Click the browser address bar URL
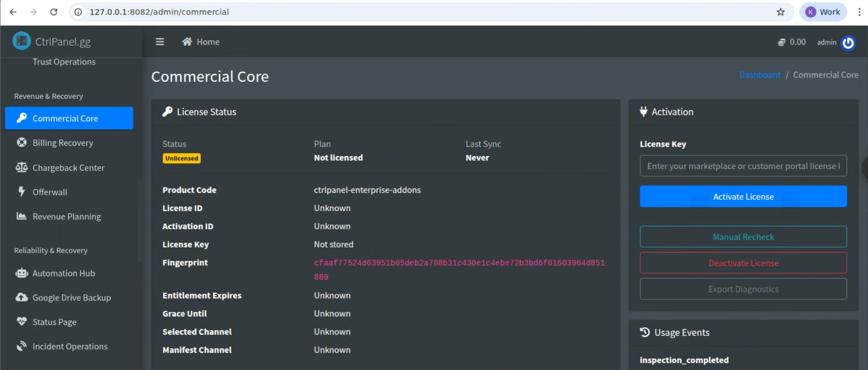The image size is (868, 370). 159,12
